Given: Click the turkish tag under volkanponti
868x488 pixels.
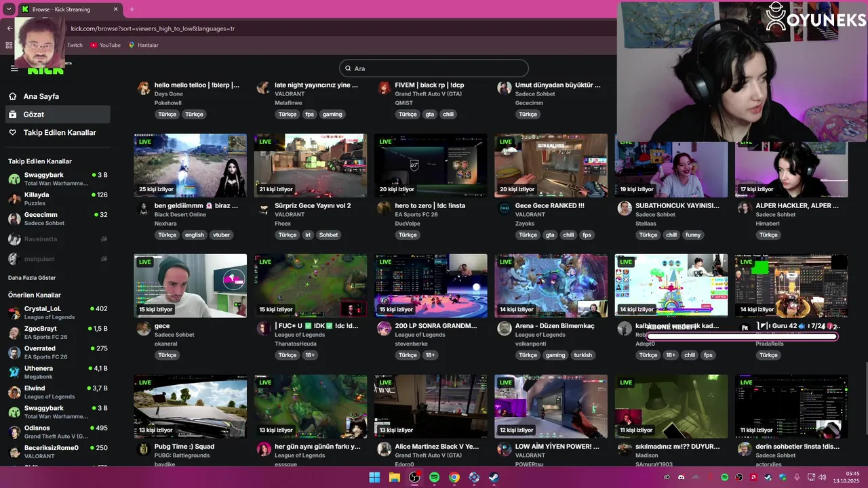Looking at the screenshot, I should pos(583,355).
